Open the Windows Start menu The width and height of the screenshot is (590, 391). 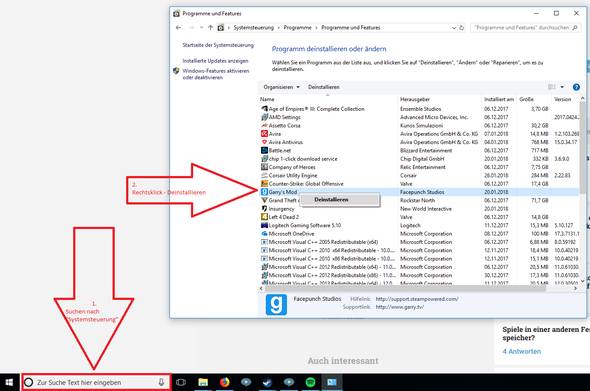(x=9, y=382)
